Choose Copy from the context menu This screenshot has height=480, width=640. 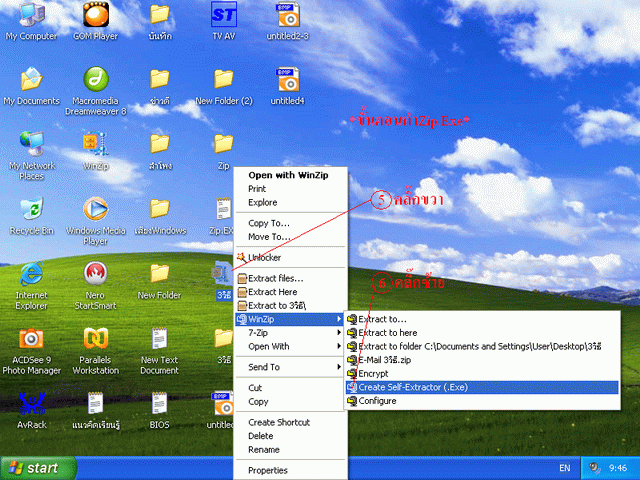pos(291,402)
